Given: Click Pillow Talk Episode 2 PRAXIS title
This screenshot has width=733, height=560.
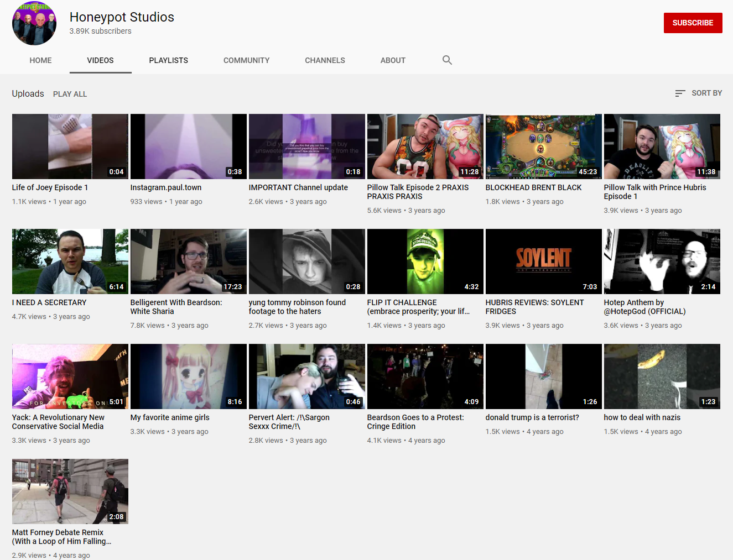Looking at the screenshot, I should (x=418, y=192).
